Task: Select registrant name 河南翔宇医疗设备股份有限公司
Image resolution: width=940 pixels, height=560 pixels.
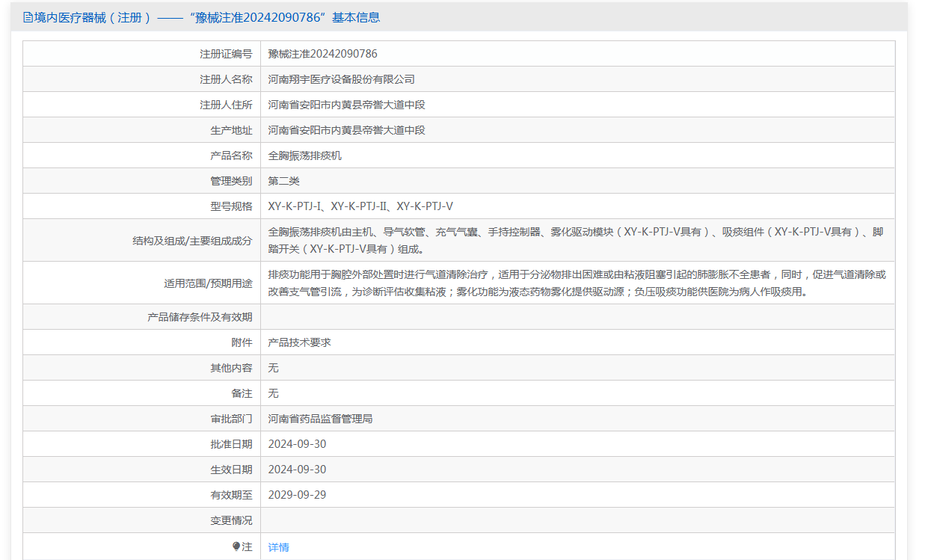Action: click(342, 79)
